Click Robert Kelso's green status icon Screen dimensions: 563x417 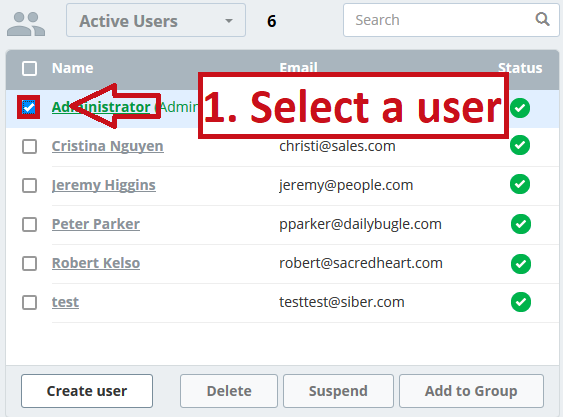[521, 264]
